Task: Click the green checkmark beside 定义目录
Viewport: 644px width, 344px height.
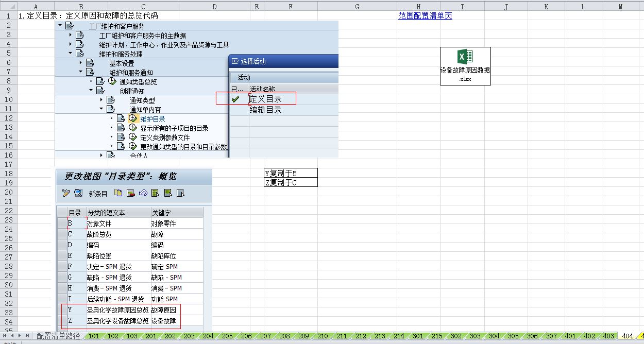Action: click(236, 99)
